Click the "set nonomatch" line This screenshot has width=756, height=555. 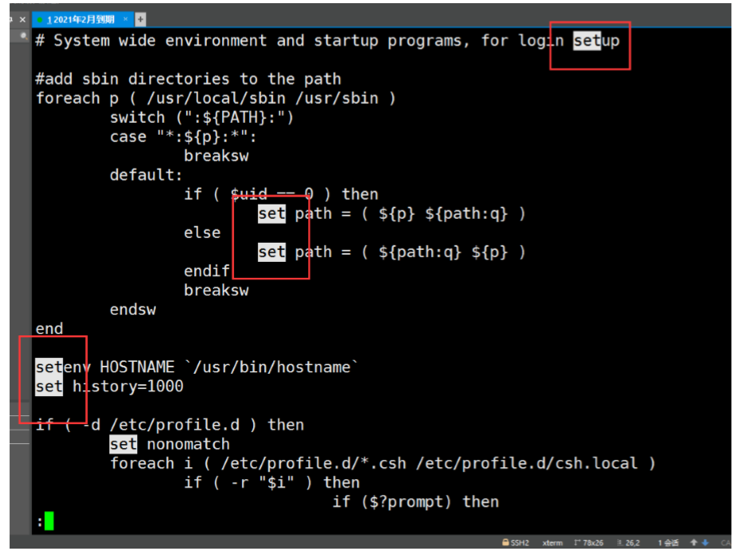coord(170,444)
